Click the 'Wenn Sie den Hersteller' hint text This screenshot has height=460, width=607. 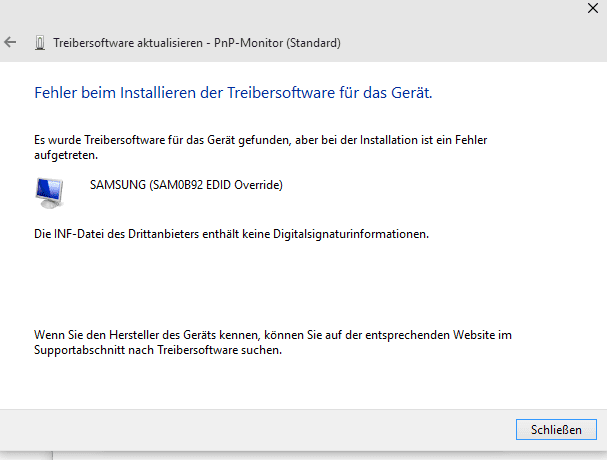click(x=273, y=342)
